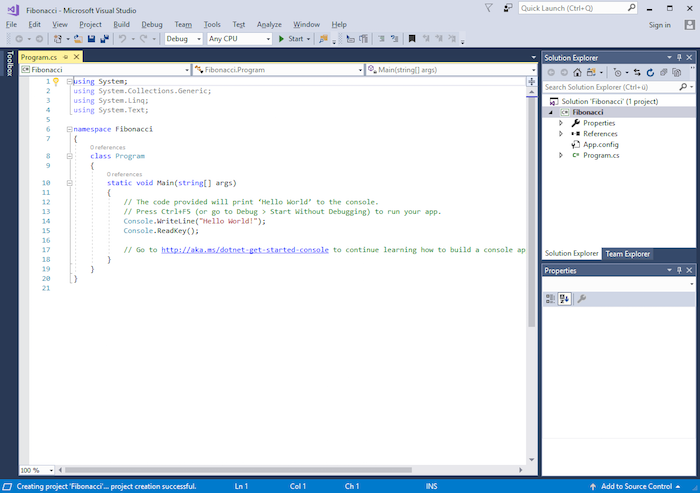Open the Fibonacci project scope dropdown

pos(105,70)
